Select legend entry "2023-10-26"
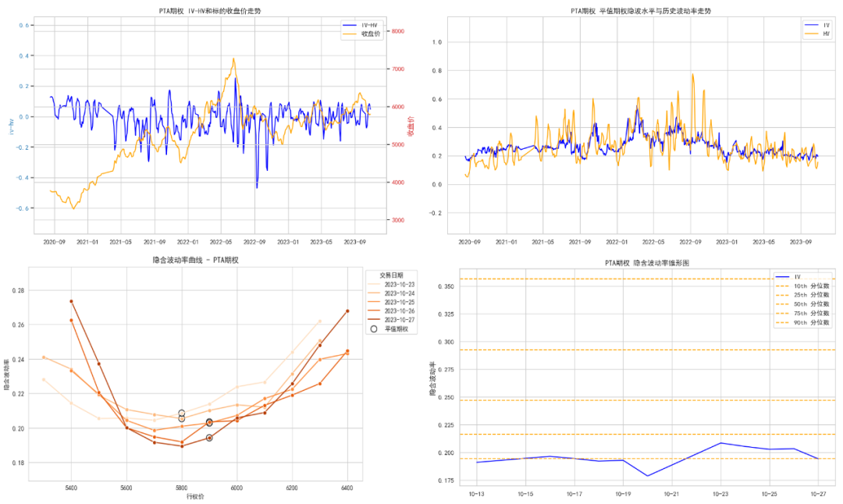Image resolution: width=843 pixels, height=504 pixels. tap(391, 311)
